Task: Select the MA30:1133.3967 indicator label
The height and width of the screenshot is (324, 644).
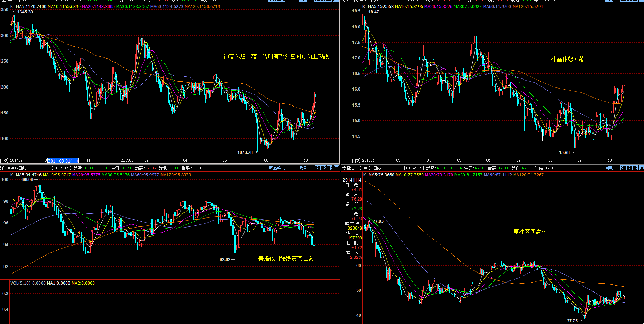Action: tap(132, 7)
